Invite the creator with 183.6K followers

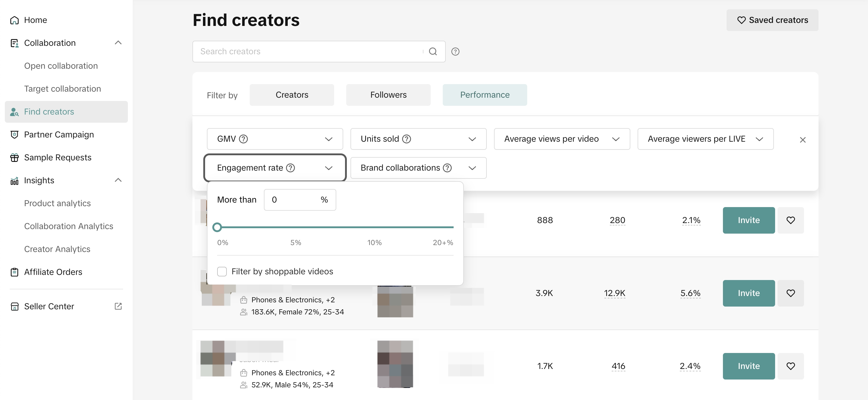(x=748, y=293)
